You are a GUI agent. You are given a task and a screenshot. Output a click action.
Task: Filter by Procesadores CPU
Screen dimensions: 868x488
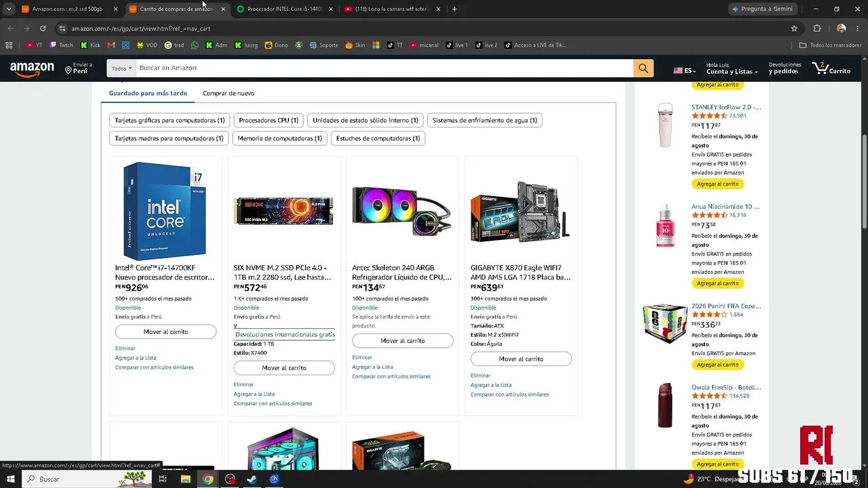[269, 120]
